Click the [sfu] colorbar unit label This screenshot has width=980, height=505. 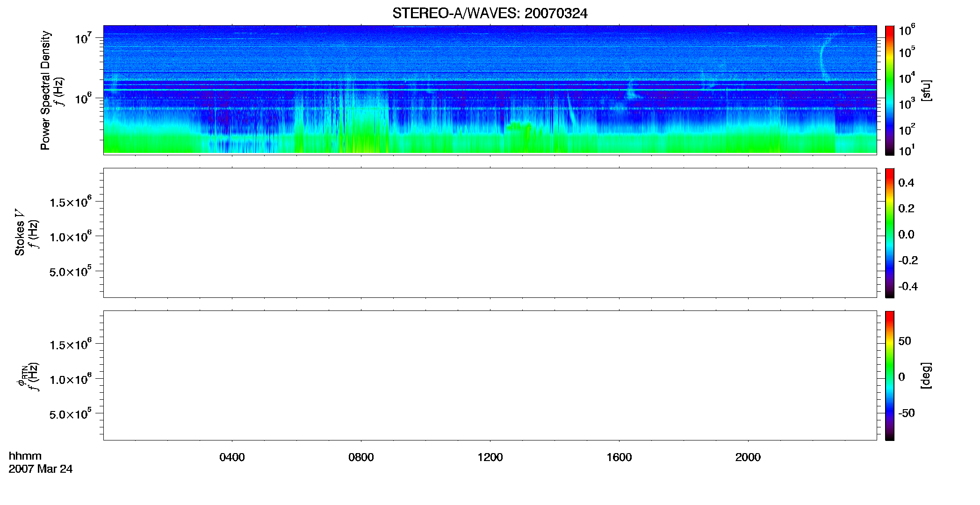(x=926, y=90)
